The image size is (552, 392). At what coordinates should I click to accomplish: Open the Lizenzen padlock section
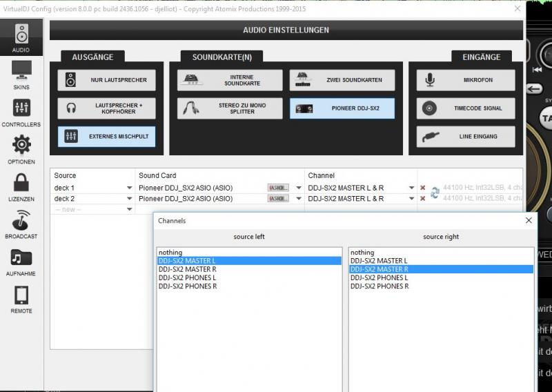21,186
